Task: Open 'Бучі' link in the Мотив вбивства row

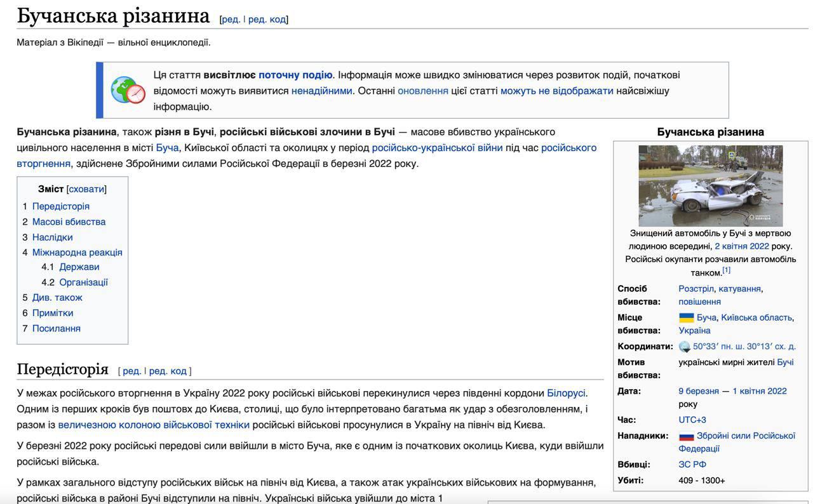Action: pos(785,362)
